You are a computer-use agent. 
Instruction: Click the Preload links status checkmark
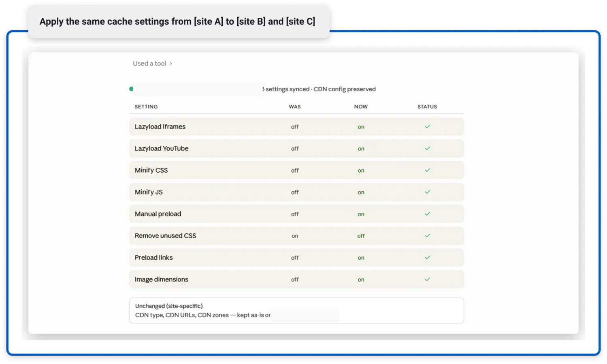[x=427, y=258]
